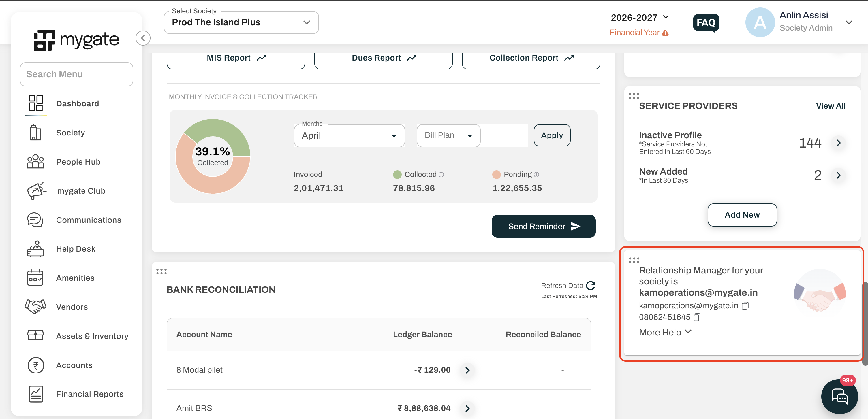Open the Financial Reports menu item

[90, 394]
